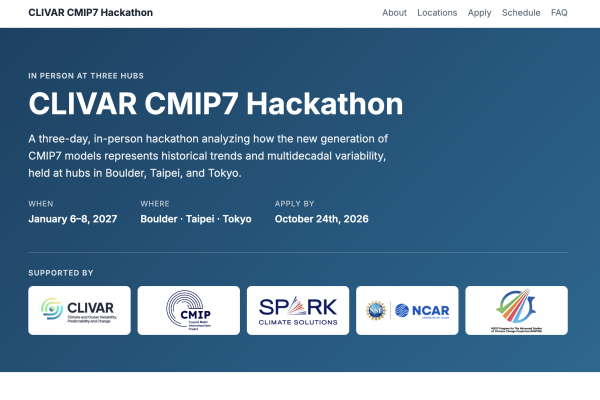The height and width of the screenshot is (400, 600).
Task: Go to the Locations section
Action: 437,13
